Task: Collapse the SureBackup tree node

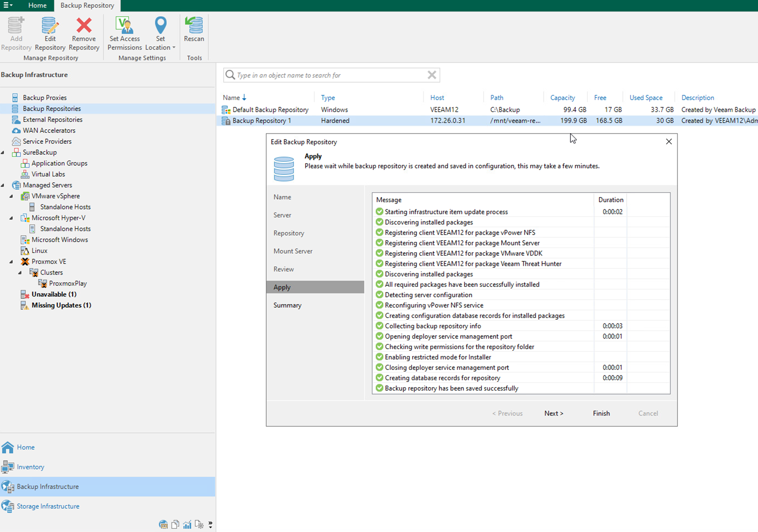Action: coord(3,153)
